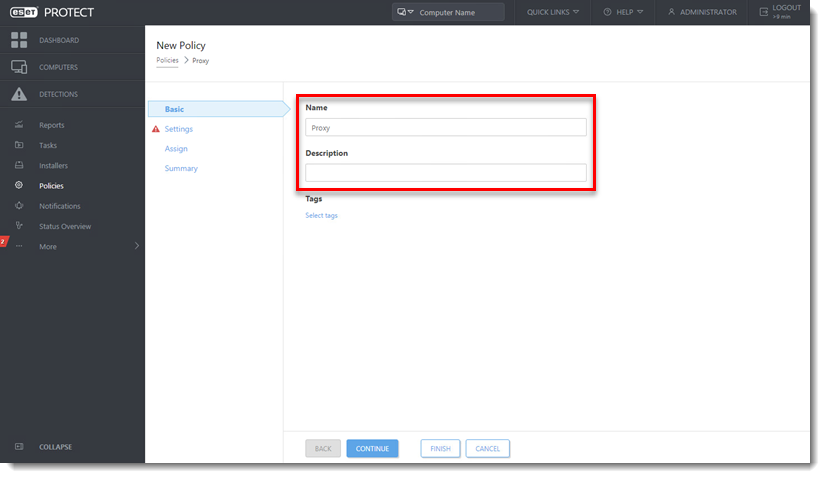Click the Finish button

pos(440,449)
